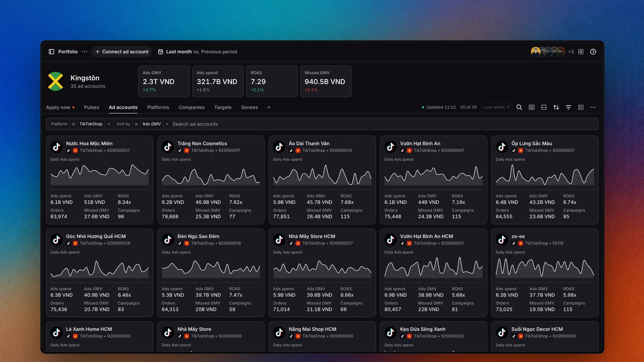Open the Nhà Mây Store account title
Screen dimensions: 644x362
pyautogui.click(x=194, y=329)
